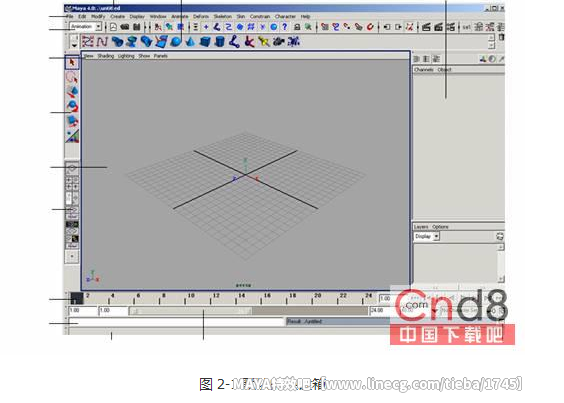
Task: Switch to four view layout
Action: 72,183
